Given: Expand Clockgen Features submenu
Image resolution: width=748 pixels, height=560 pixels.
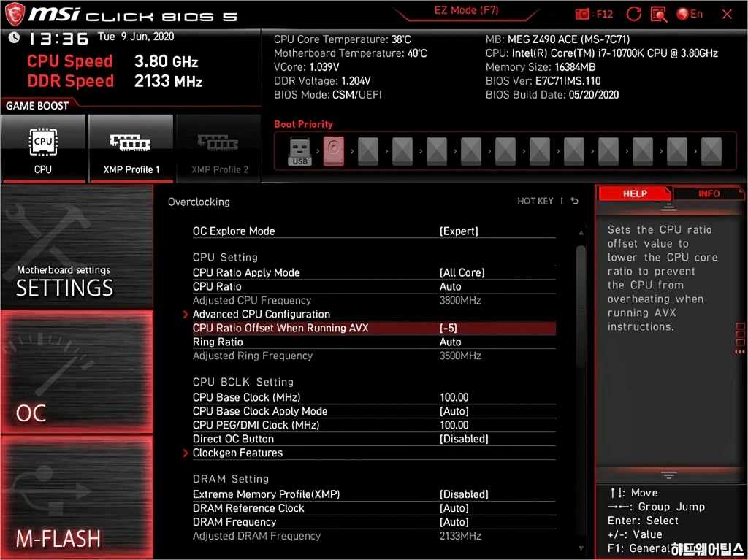Looking at the screenshot, I should tap(237, 453).
